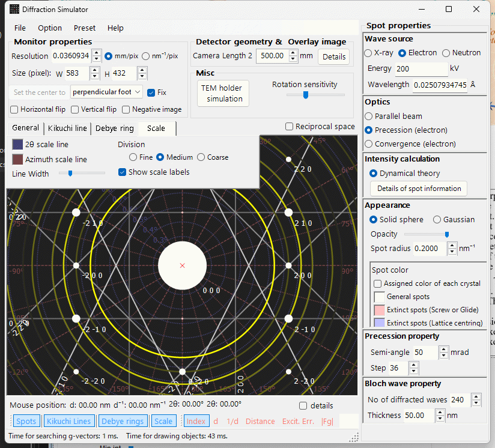Uncheck the Show scale labels option
Viewport: 495px width, 448px height.
point(122,172)
